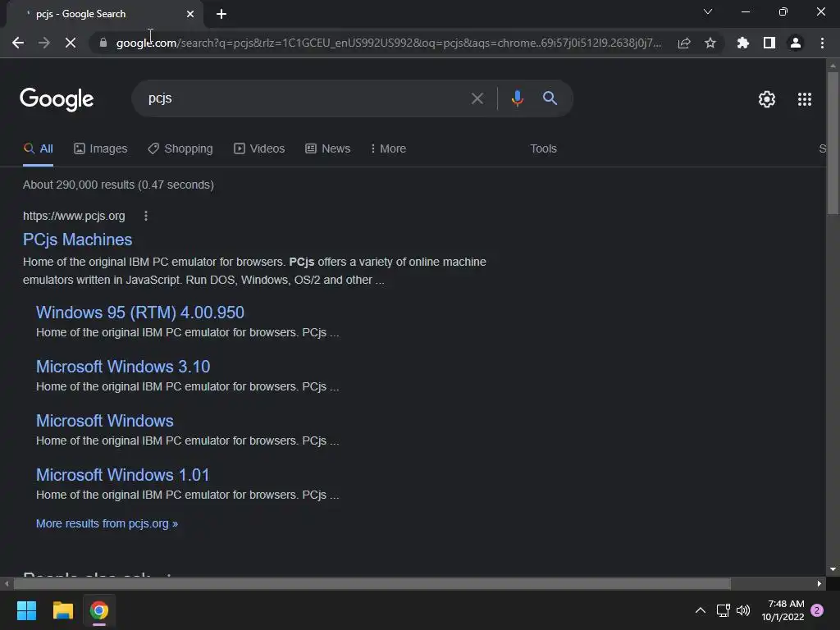Image resolution: width=840 pixels, height=630 pixels.
Task: Show hidden system tray icons
Action: 700,610
